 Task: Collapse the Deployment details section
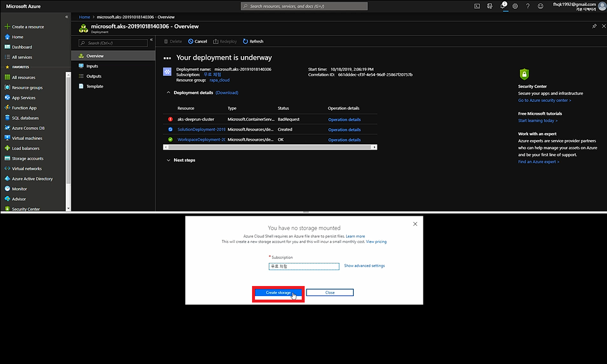169,92
